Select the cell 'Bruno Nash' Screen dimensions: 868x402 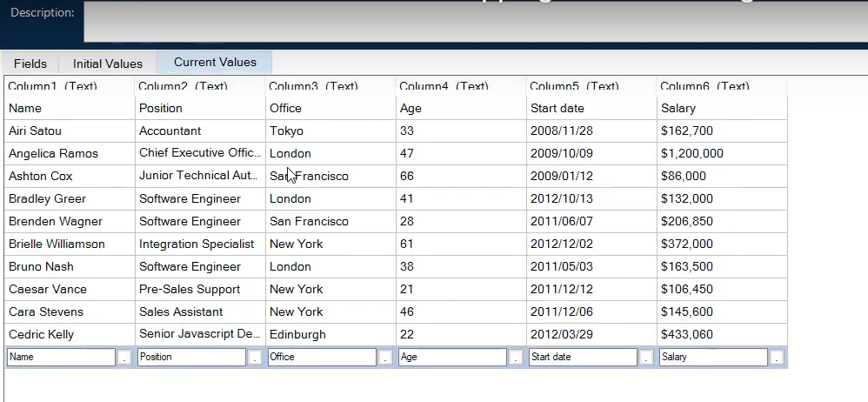click(70, 266)
